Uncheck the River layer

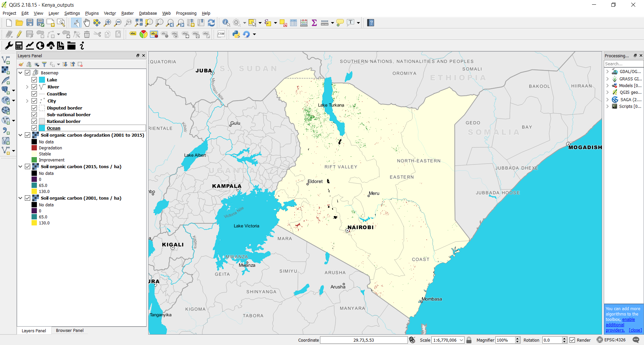tap(34, 87)
